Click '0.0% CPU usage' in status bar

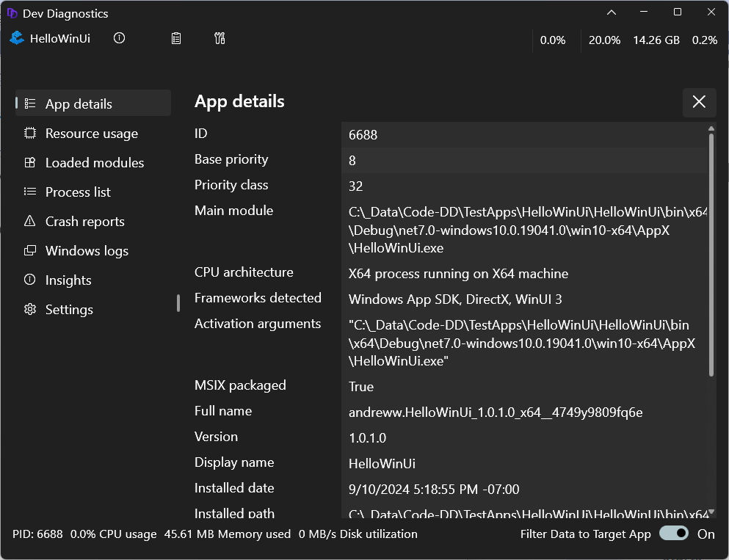114,534
